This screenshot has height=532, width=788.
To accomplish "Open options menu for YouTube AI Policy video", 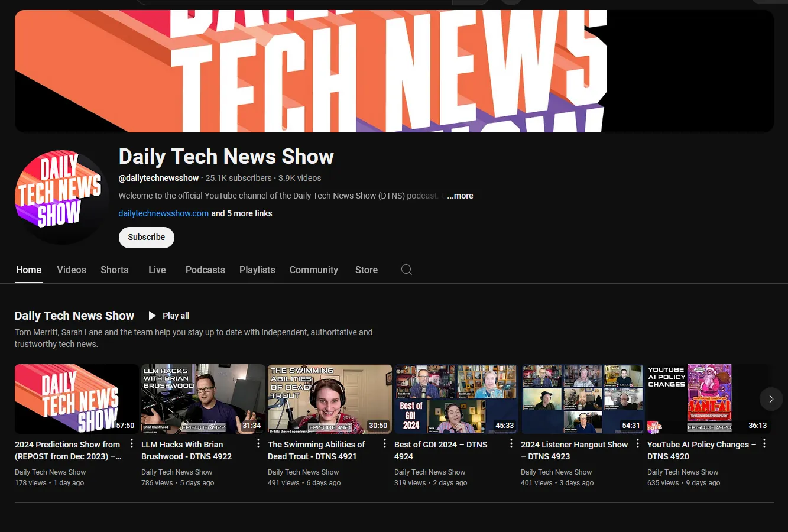I will (764, 444).
